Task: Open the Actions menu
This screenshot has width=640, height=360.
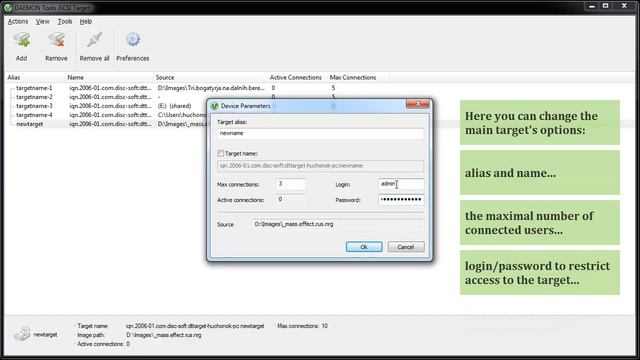Action: [x=18, y=21]
